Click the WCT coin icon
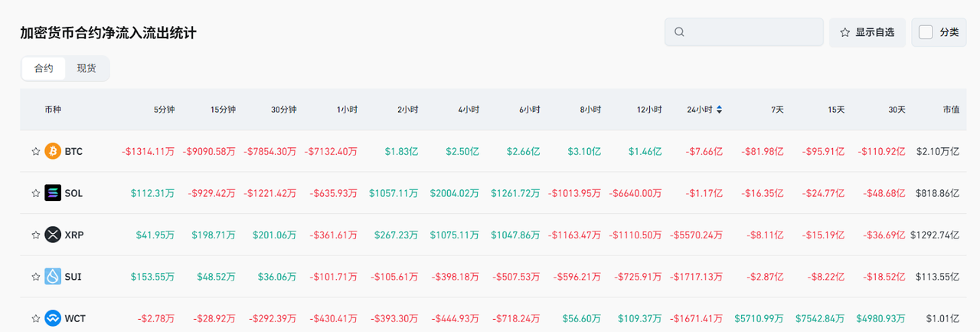Image resolution: width=980 pixels, height=332 pixels. pyautogui.click(x=53, y=317)
